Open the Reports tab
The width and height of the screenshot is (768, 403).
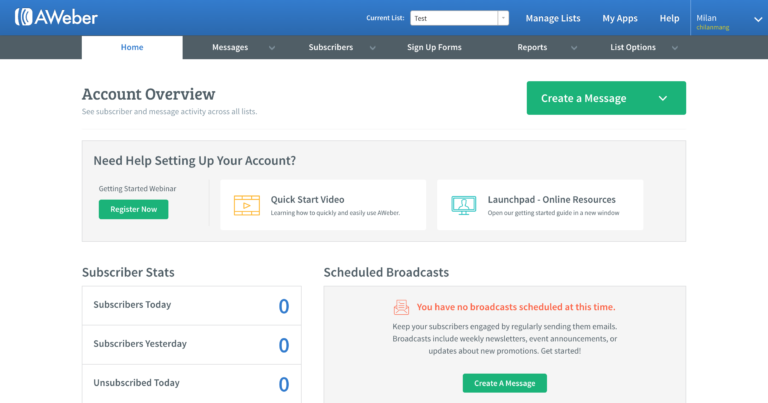532,47
